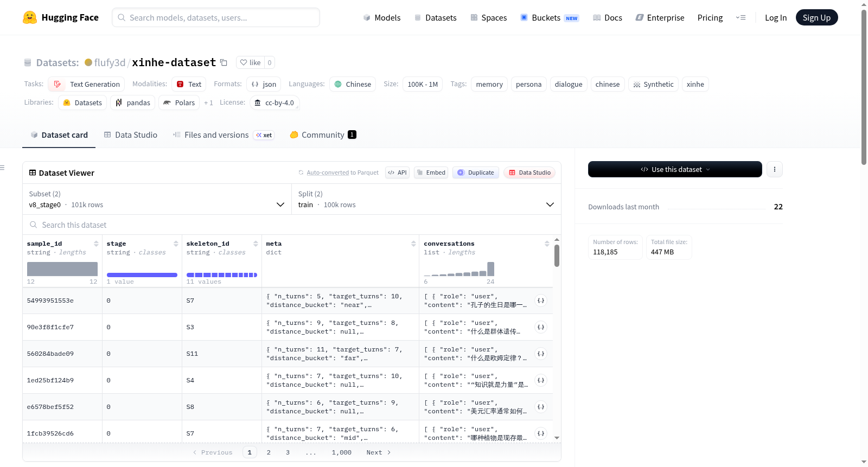Jump to page 2 of the table

[x=269, y=452]
